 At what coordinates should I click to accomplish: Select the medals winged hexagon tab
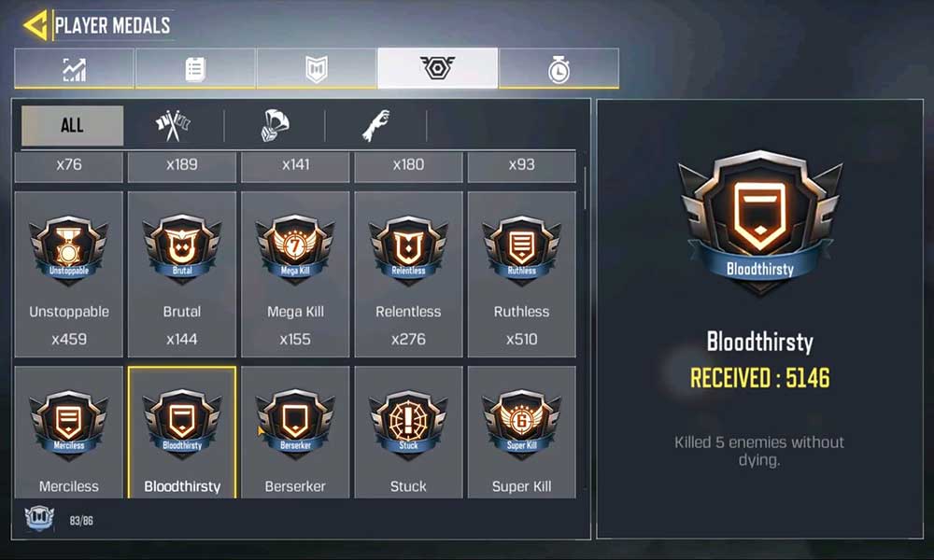[x=437, y=68]
